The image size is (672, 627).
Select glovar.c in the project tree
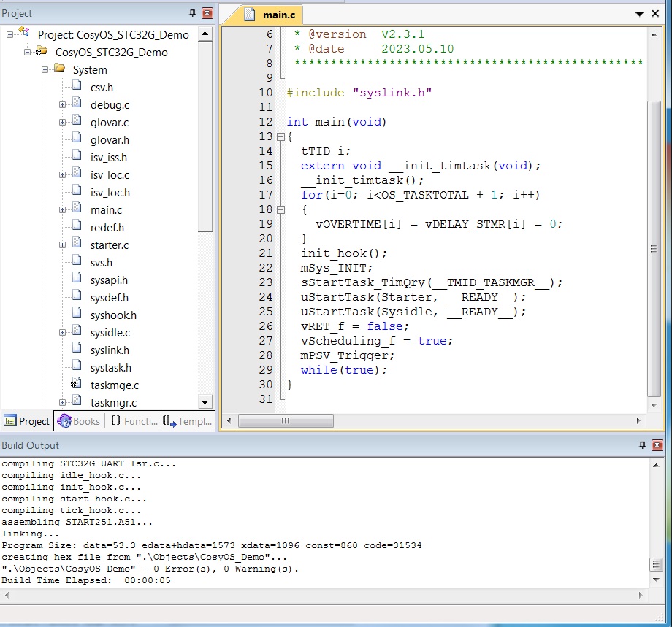click(110, 123)
